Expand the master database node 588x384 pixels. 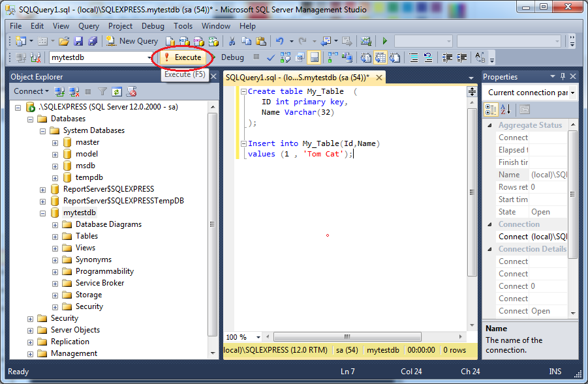[55, 143]
